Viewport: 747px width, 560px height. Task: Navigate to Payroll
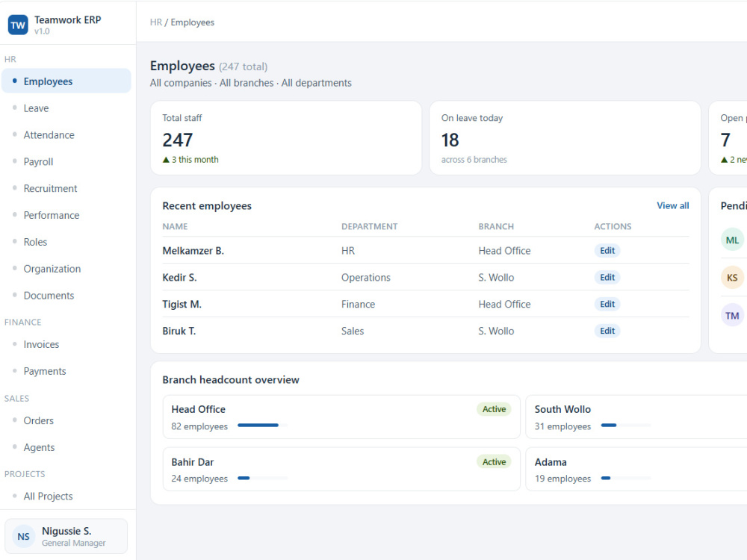[x=66, y=161]
